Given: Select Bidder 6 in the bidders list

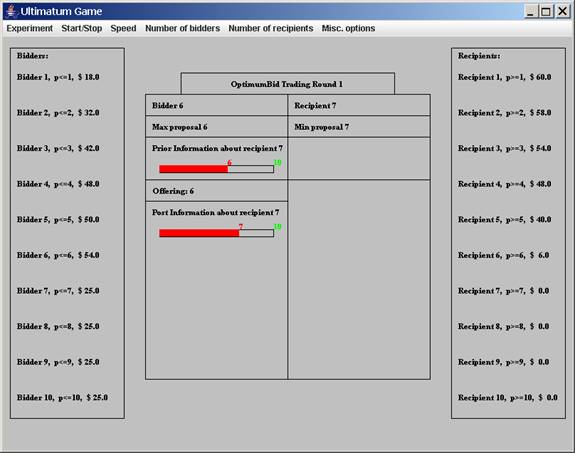Looking at the screenshot, I should 58,255.
